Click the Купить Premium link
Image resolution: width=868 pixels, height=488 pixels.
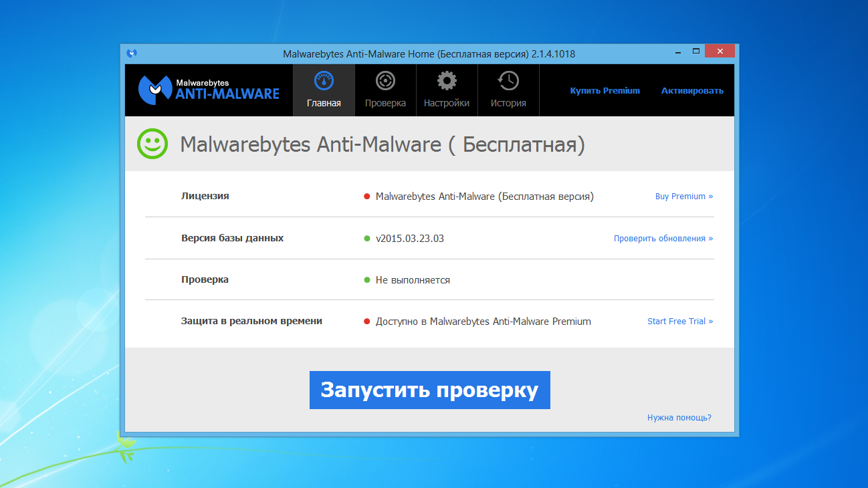point(605,91)
